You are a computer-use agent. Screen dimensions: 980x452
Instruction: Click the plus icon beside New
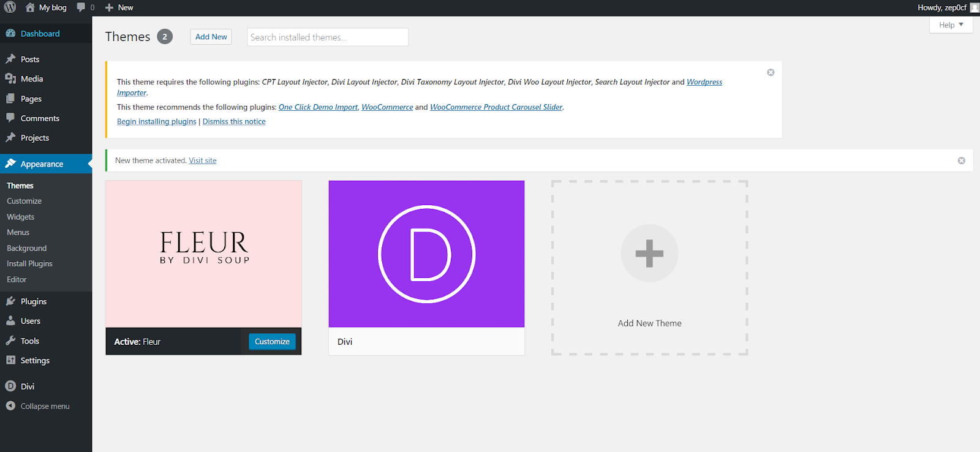coord(109,7)
